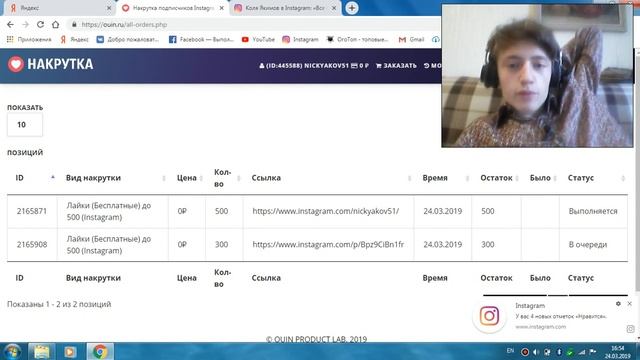Screen dimensions: 640x360
Task: Sort by Кол-во column header
Action: [224, 178]
